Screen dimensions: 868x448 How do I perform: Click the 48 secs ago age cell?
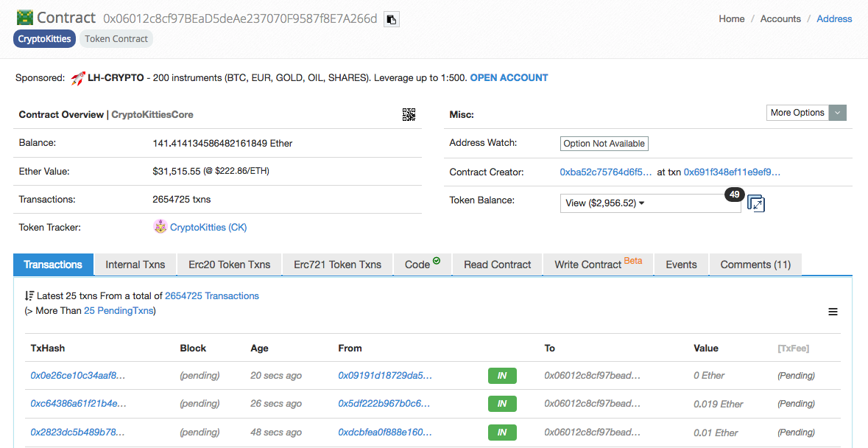click(x=275, y=433)
